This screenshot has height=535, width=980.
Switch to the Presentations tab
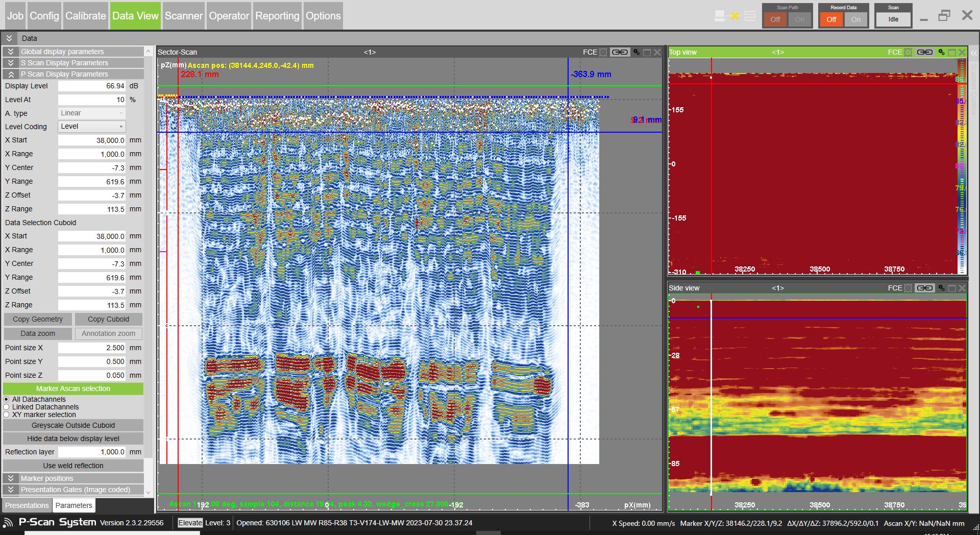coord(27,505)
